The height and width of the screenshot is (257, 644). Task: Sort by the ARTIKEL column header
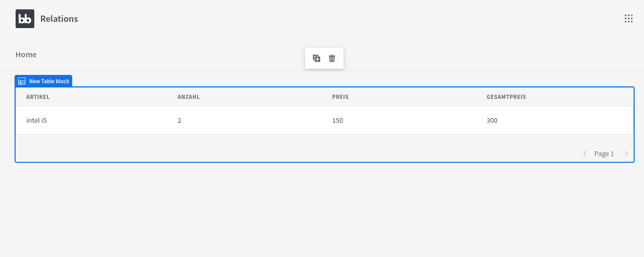38,97
